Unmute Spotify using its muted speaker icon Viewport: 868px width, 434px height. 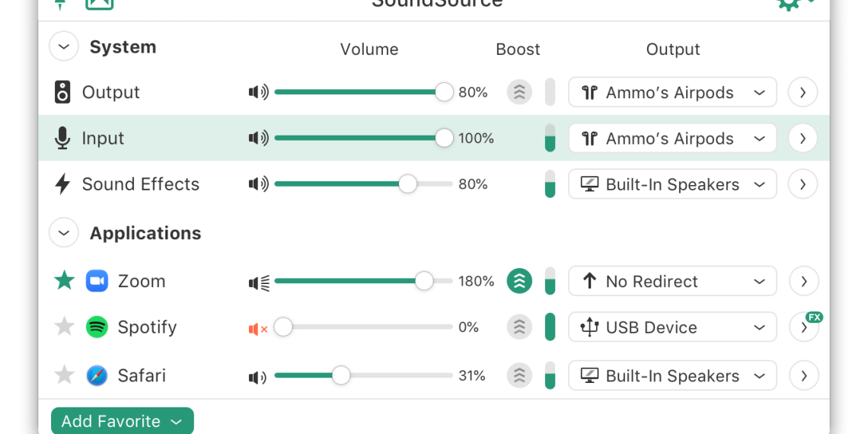(258, 328)
